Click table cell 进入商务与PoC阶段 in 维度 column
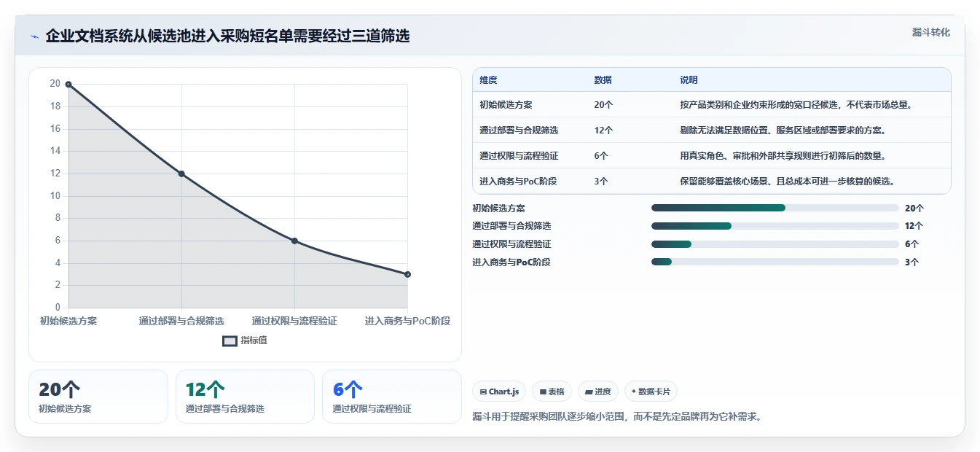The width and height of the screenshot is (980, 452). tap(518, 182)
